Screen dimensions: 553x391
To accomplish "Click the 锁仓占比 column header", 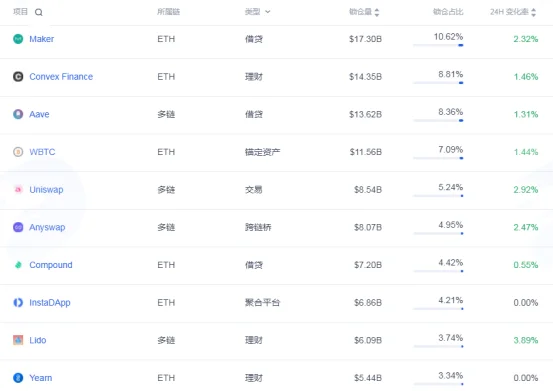I will (448, 12).
